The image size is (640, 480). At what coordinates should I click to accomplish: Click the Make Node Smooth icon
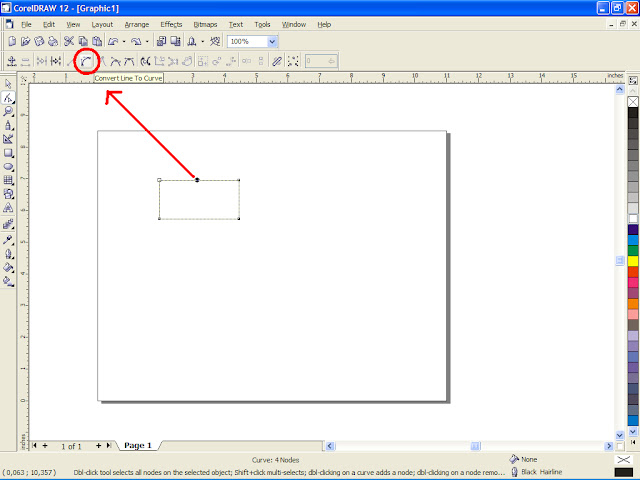pos(116,61)
